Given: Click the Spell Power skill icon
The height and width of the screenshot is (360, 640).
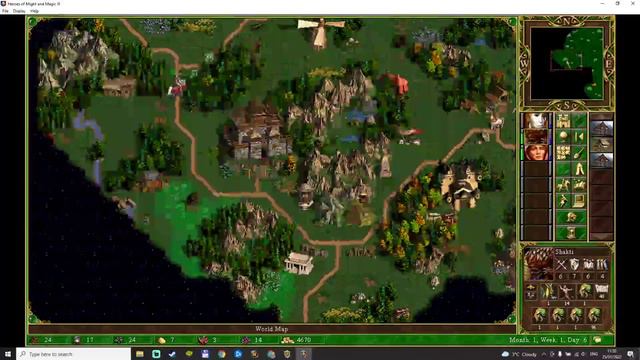Looking at the screenshot, I should pos(588,264).
